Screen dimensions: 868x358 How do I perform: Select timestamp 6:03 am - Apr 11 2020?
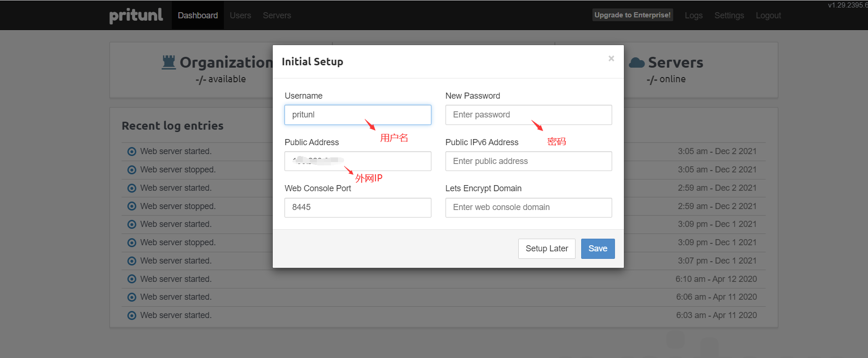(716, 315)
